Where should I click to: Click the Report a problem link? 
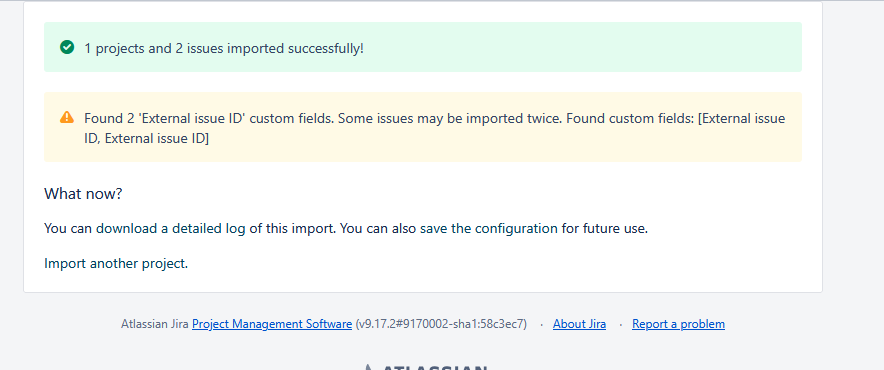click(678, 324)
